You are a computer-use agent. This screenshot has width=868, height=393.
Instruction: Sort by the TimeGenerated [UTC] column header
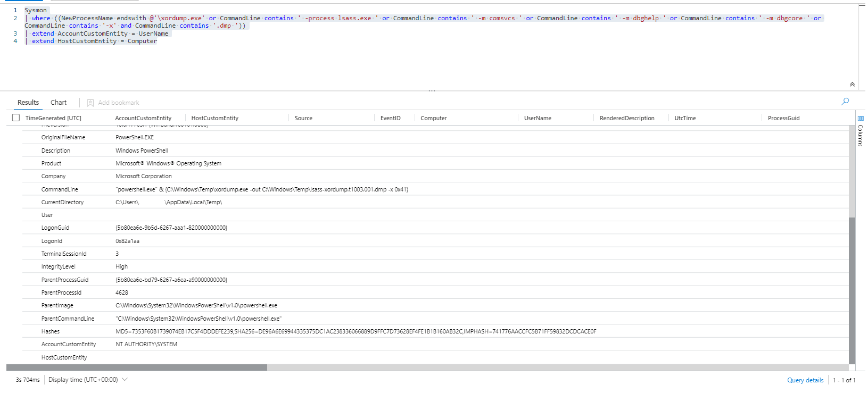pos(53,118)
